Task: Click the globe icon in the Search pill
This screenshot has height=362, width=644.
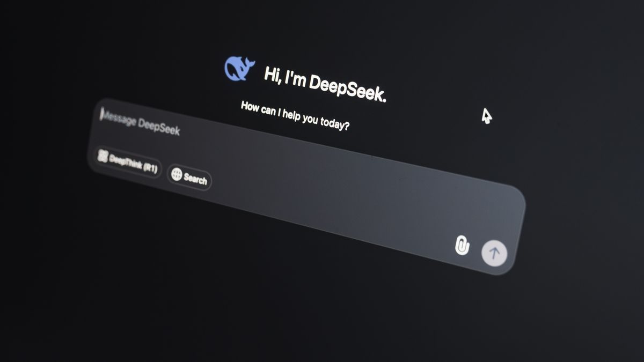Action: point(177,174)
